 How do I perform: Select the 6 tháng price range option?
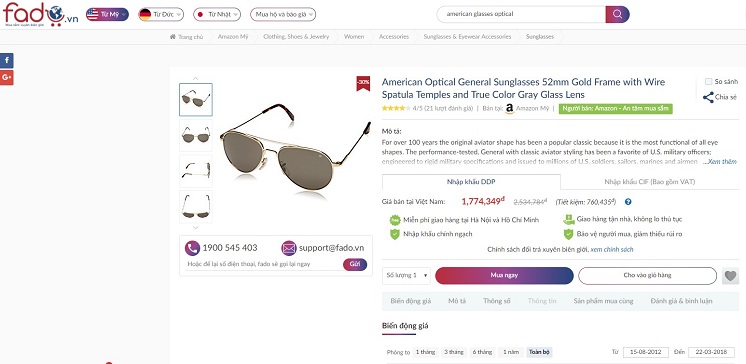point(482,353)
